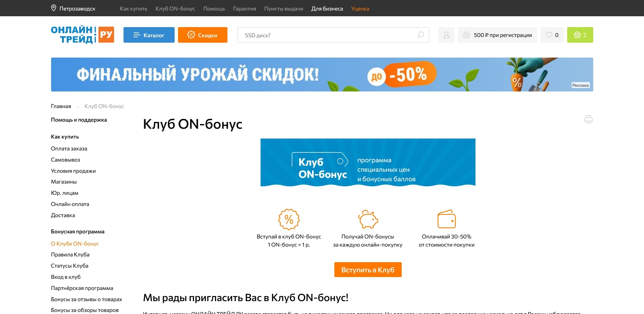The image size is (644, 314).
Task: Click the ОНЛАЙН ТРЕЙД.РУ logo
Action: coord(82,35)
